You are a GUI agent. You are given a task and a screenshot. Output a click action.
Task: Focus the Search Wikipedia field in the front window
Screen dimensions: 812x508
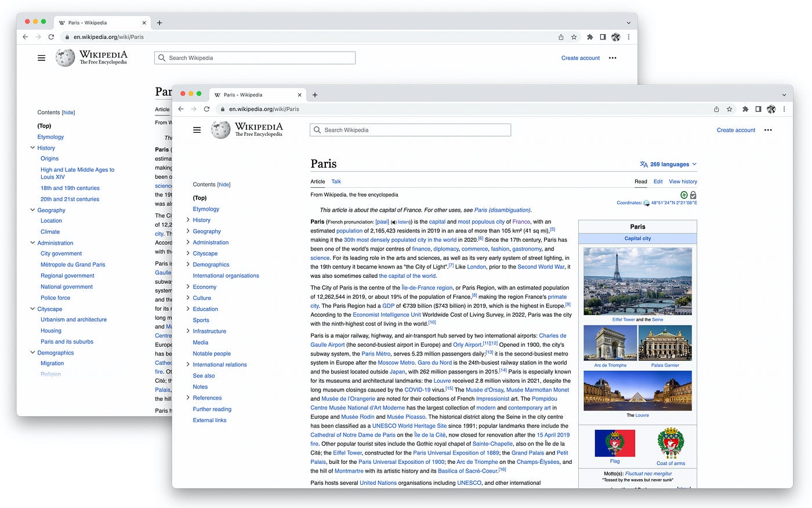point(411,130)
